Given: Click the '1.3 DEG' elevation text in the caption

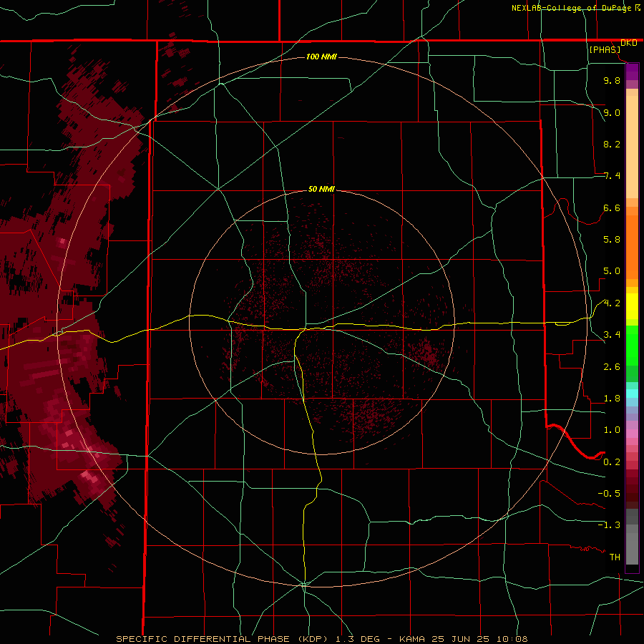Looking at the screenshot, I should pos(357,639).
